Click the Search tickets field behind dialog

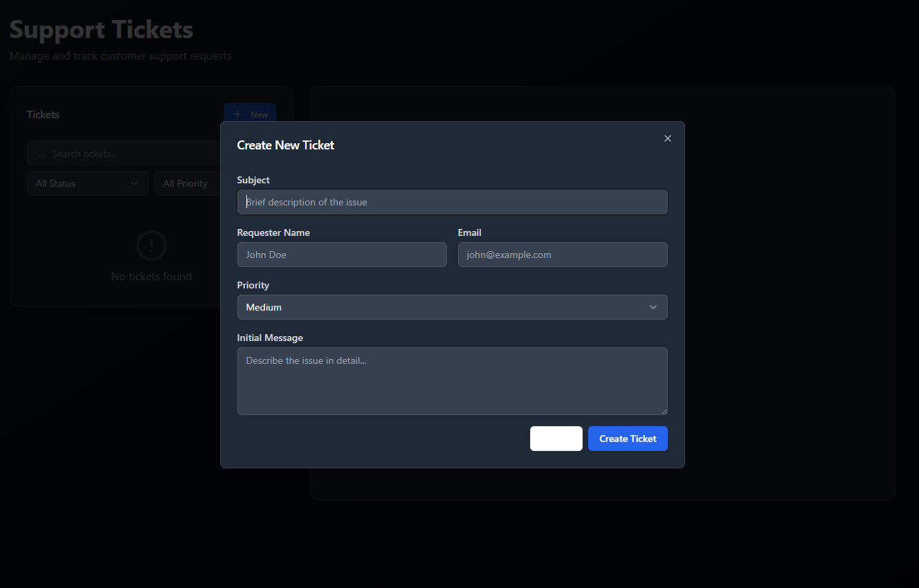click(x=125, y=154)
